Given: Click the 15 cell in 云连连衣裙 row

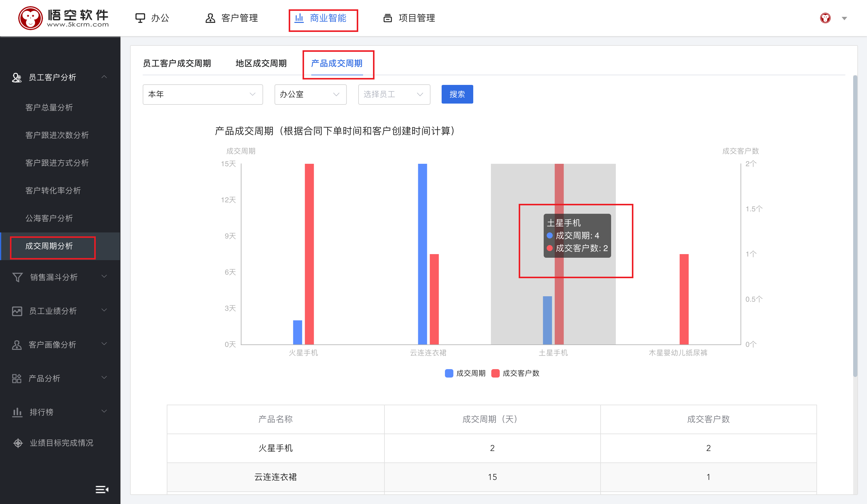Looking at the screenshot, I should coord(492,477).
